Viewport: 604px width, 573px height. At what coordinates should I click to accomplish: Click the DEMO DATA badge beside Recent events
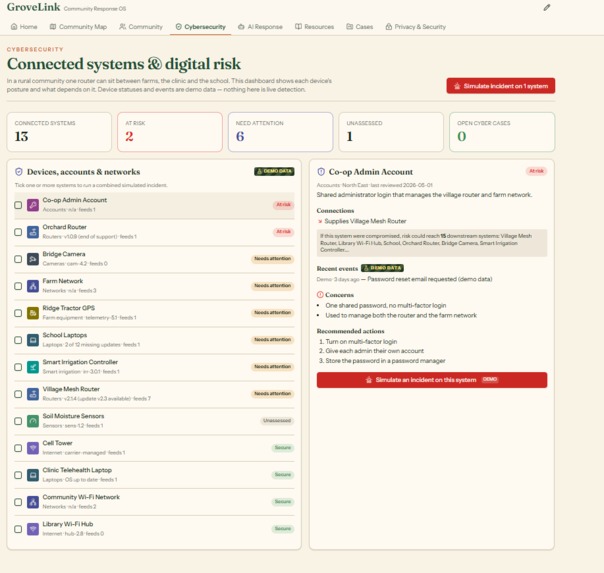tap(382, 268)
